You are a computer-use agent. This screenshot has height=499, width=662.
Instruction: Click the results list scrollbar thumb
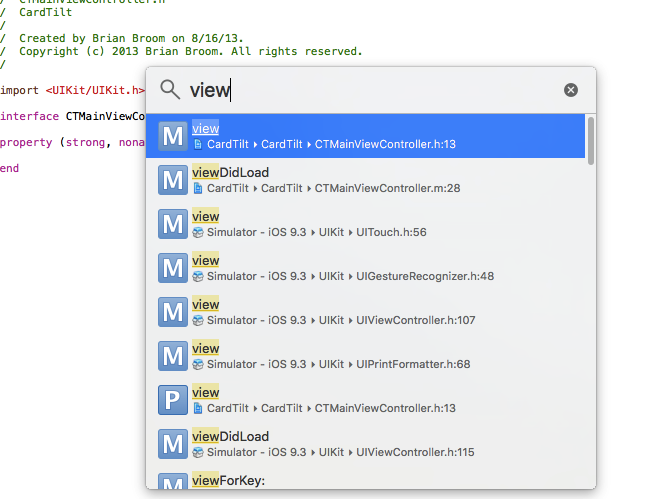590,141
